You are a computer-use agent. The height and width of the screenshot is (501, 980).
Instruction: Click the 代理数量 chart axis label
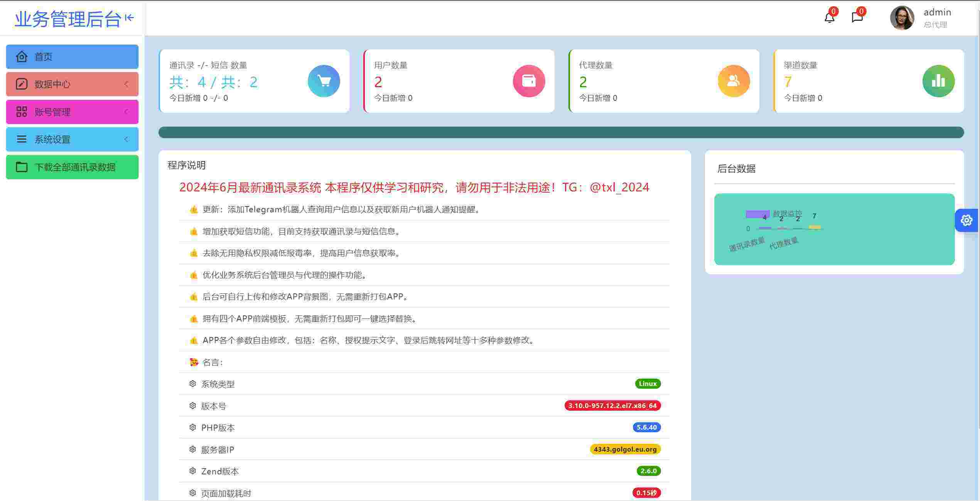[x=784, y=243]
